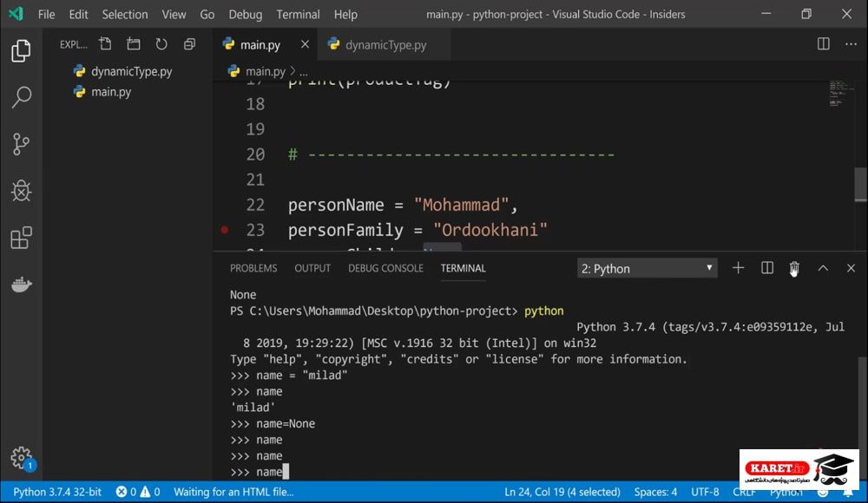868x503 pixels.
Task: Open the Help menu
Action: [345, 15]
